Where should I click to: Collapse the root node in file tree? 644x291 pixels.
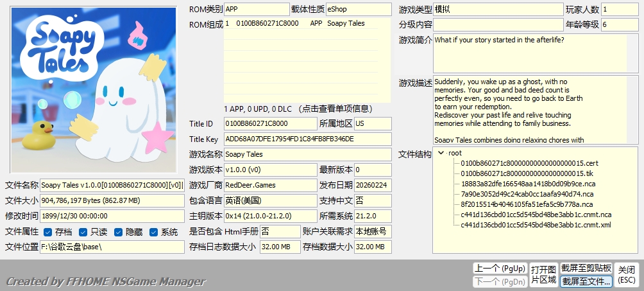click(x=441, y=153)
